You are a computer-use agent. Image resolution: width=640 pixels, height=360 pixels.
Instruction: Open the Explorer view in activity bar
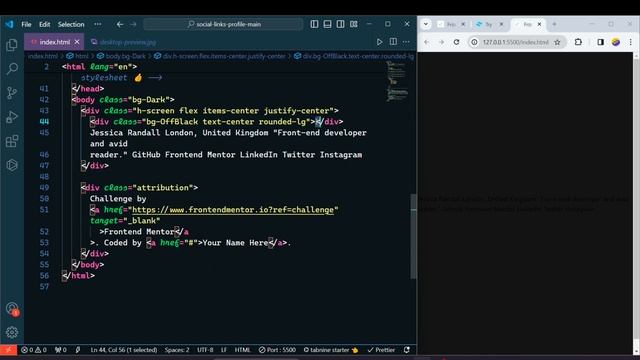tap(12, 44)
